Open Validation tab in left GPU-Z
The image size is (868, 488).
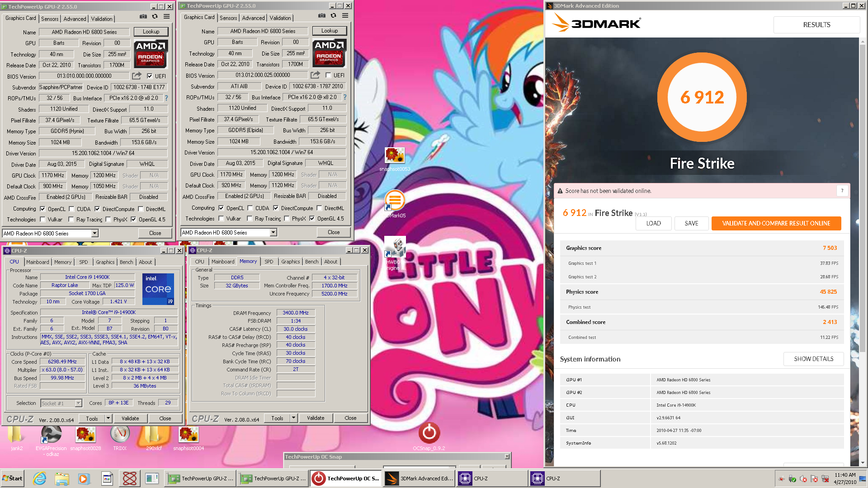(102, 19)
